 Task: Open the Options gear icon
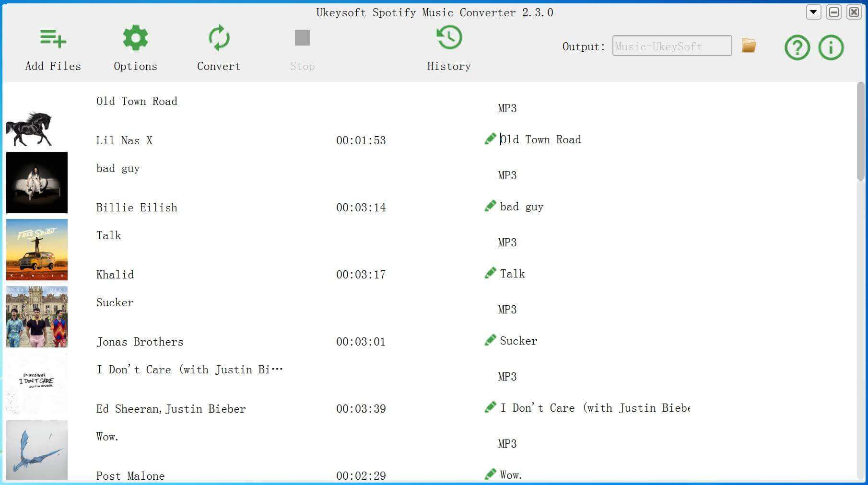pos(135,38)
